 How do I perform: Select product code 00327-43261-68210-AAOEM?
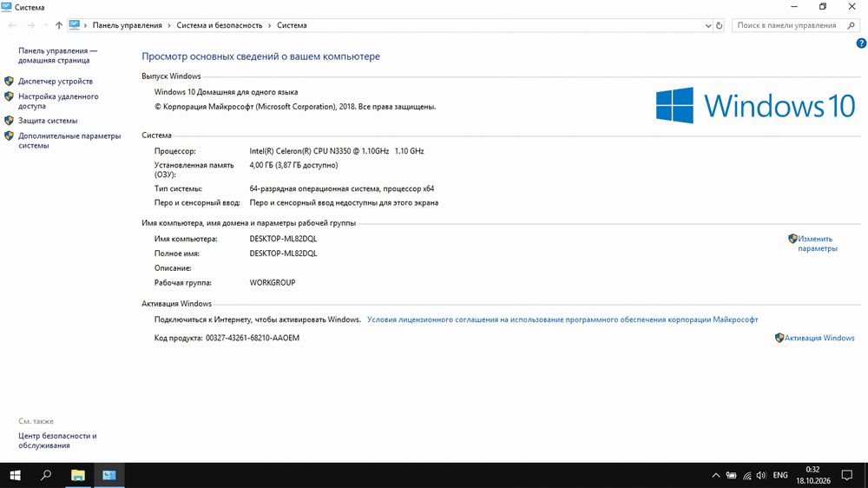(253, 338)
